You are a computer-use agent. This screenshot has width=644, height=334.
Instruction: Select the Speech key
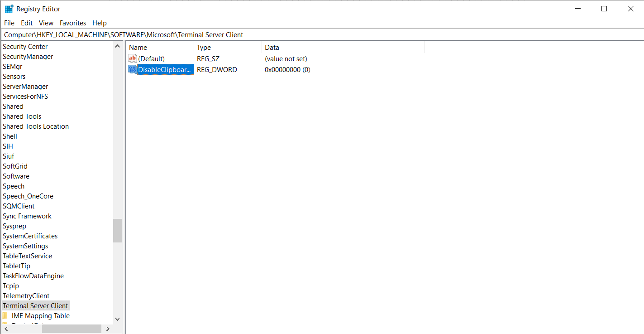click(x=14, y=186)
